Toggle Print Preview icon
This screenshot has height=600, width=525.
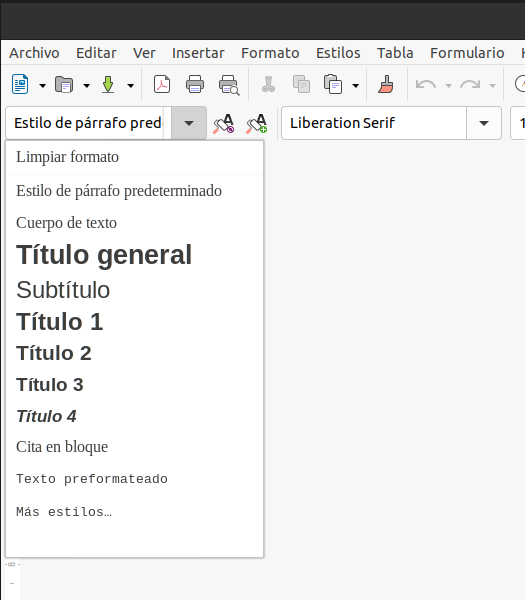coord(229,85)
